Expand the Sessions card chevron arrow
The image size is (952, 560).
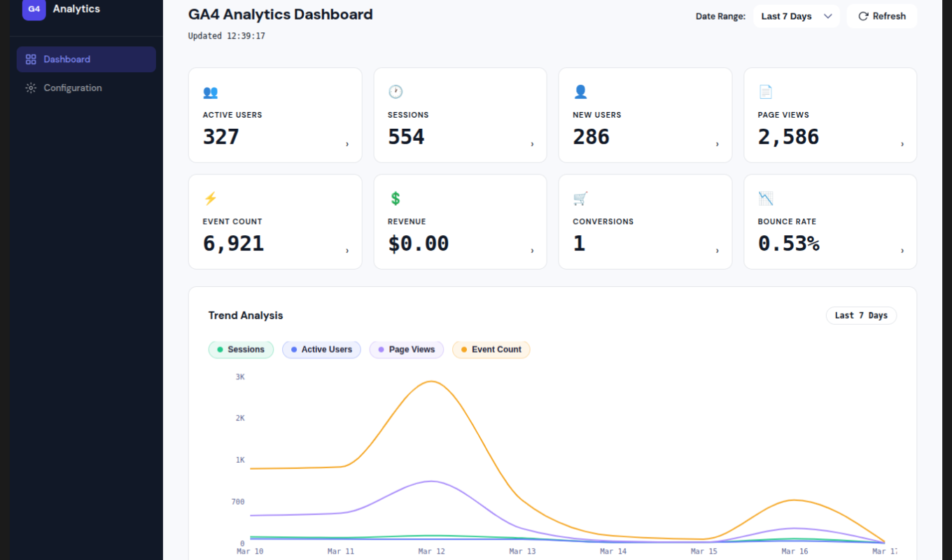(x=532, y=144)
